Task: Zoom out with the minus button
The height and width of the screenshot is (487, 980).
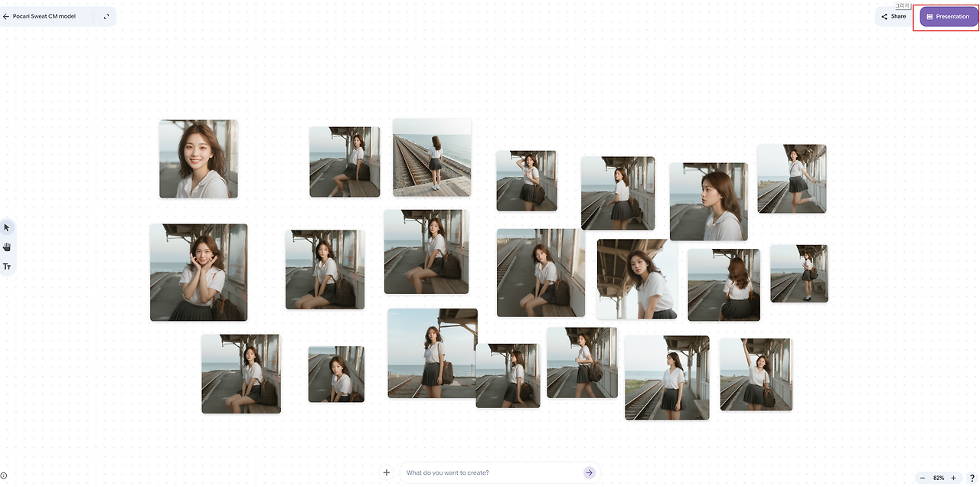Action: tap(923, 478)
